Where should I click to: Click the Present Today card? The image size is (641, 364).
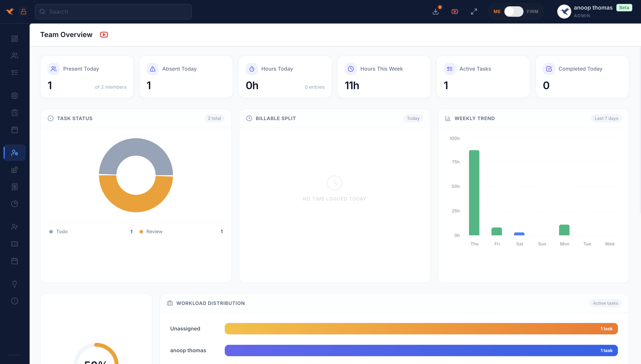tap(87, 77)
